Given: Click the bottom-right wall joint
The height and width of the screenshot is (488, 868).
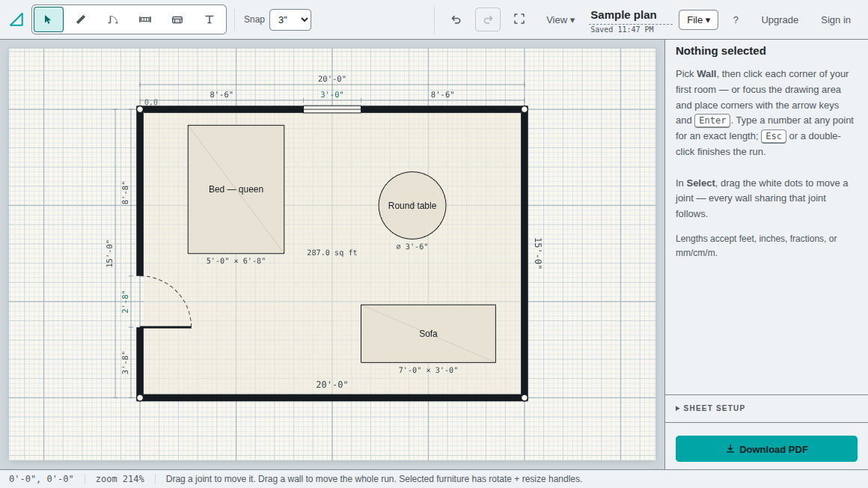Looking at the screenshot, I should (525, 397).
